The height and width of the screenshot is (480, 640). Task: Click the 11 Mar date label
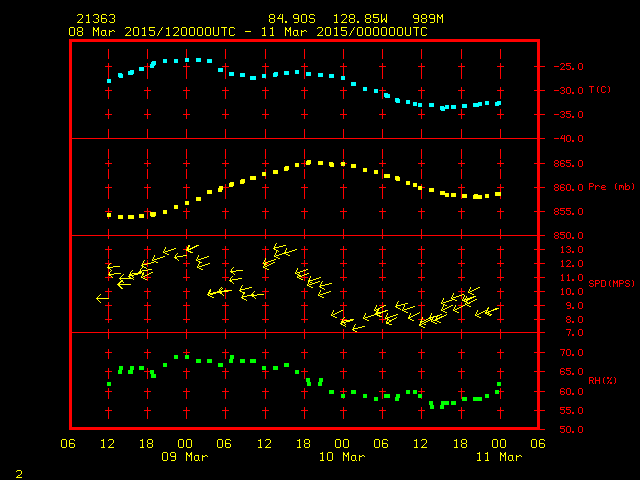click(x=499, y=457)
